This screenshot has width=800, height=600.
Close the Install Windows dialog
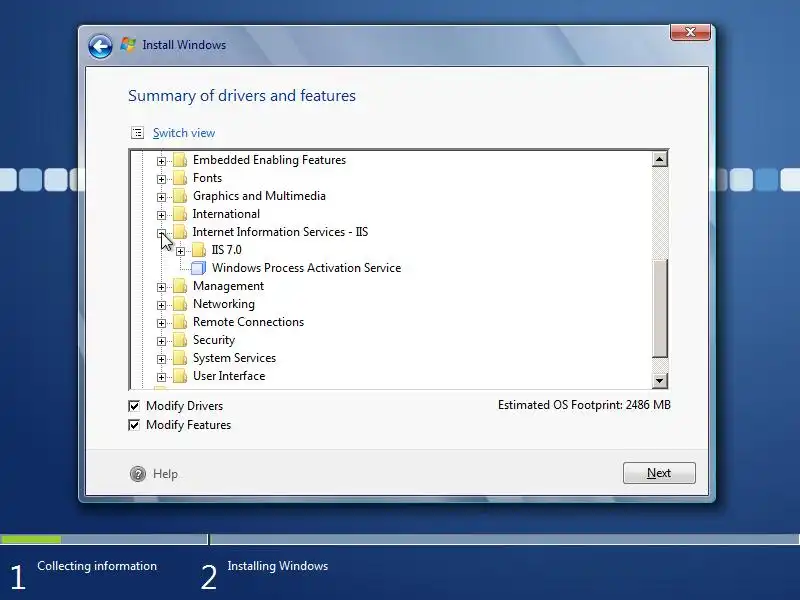pyautogui.click(x=690, y=32)
